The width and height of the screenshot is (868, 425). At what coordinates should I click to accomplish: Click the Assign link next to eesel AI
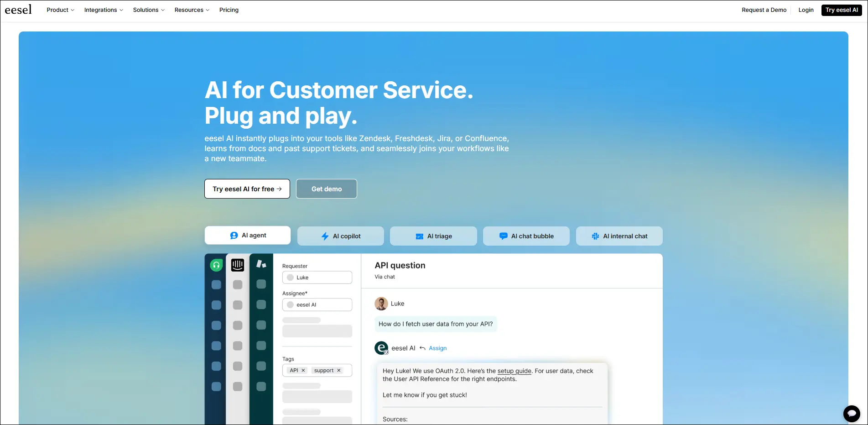point(438,348)
